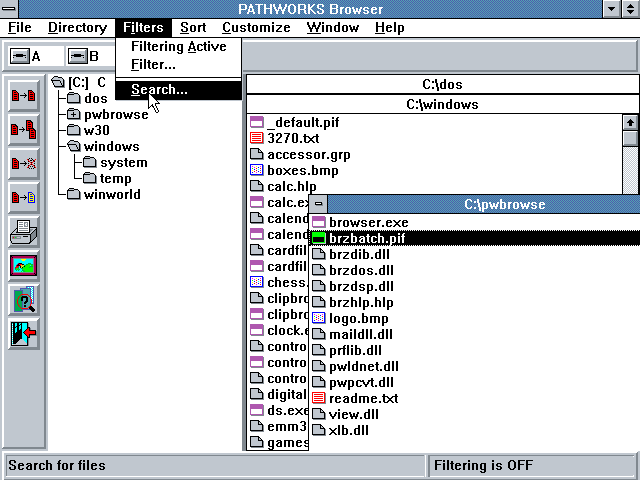Open the PATHWORKS Browser system menu box
The width and height of the screenshot is (640, 480).
point(9,9)
